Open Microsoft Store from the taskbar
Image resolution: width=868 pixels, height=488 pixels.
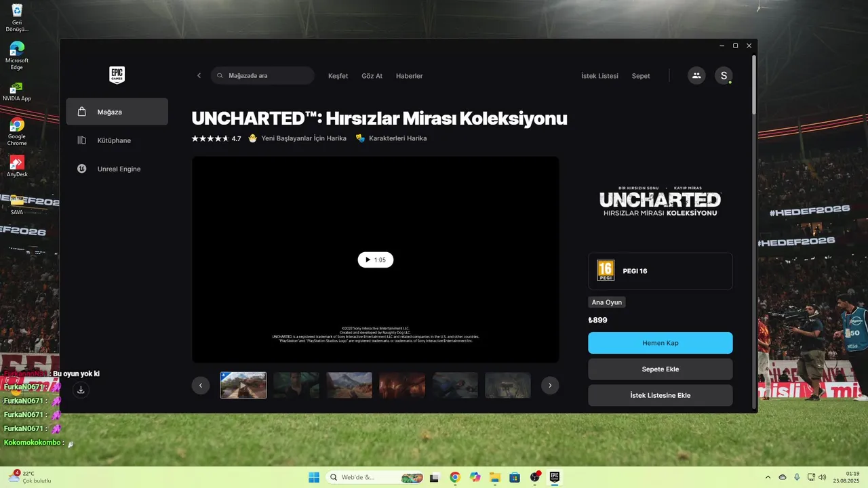click(515, 477)
